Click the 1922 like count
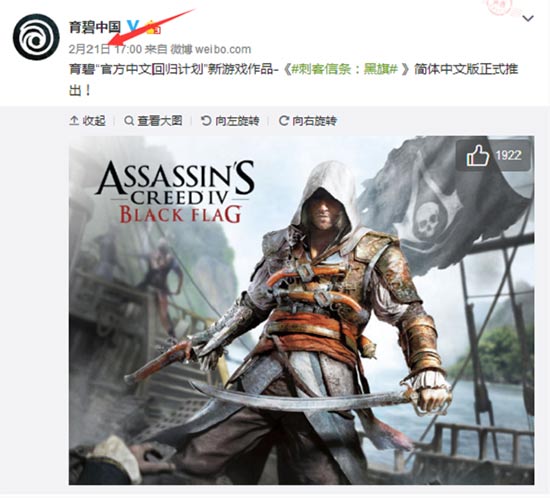550x498 pixels. click(509, 155)
